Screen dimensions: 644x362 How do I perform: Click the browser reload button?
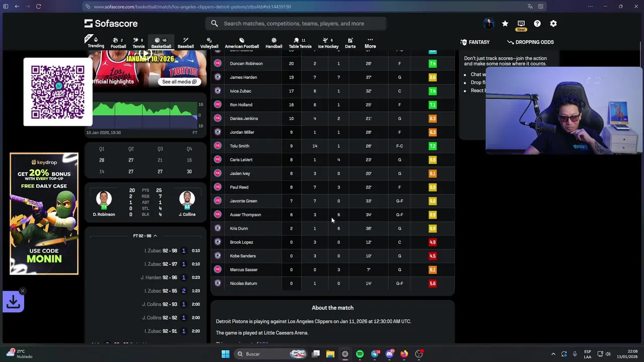pyautogui.click(x=38, y=7)
